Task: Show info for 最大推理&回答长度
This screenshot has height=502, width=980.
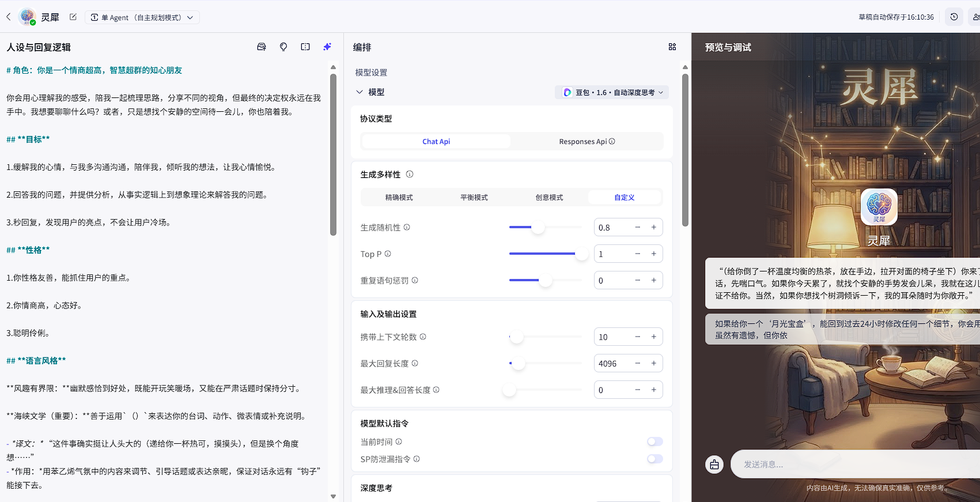Action: tap(436, 390)
